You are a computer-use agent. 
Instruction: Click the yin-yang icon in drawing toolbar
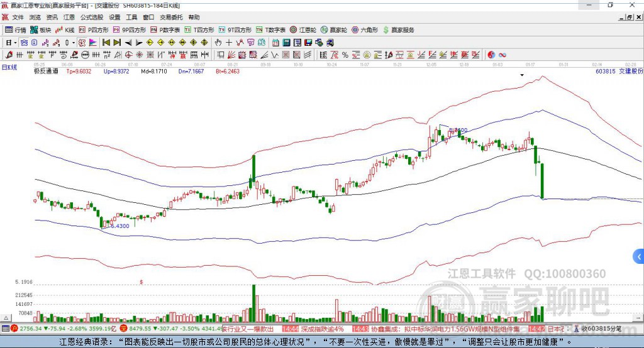(x=491, y=55)
